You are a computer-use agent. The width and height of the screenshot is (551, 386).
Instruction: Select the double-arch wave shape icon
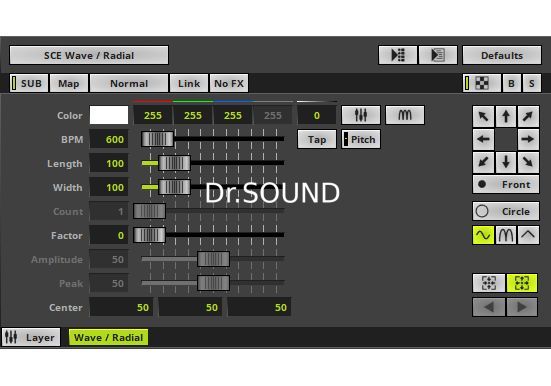coord(506,235)
